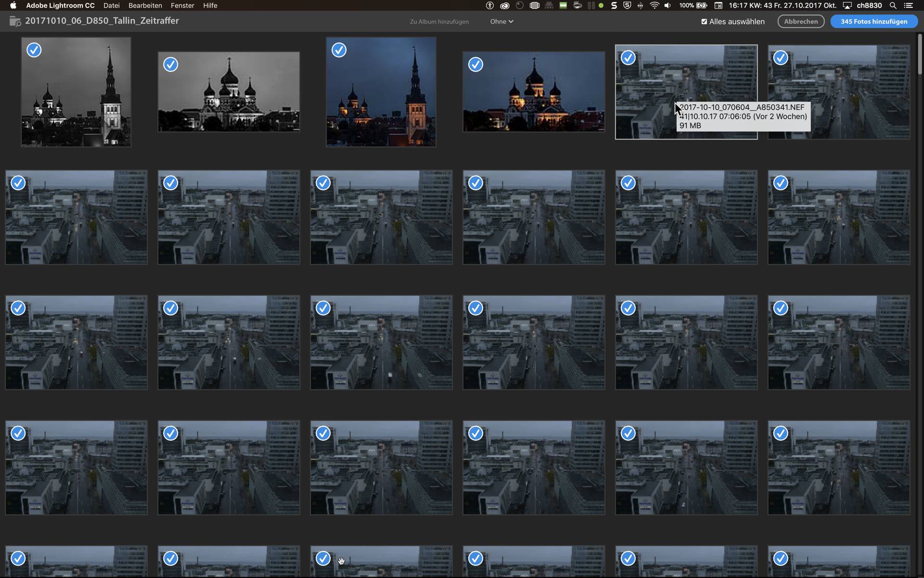
Task: Click the coffee cup menu bar icon
Action: click(577, 5)
